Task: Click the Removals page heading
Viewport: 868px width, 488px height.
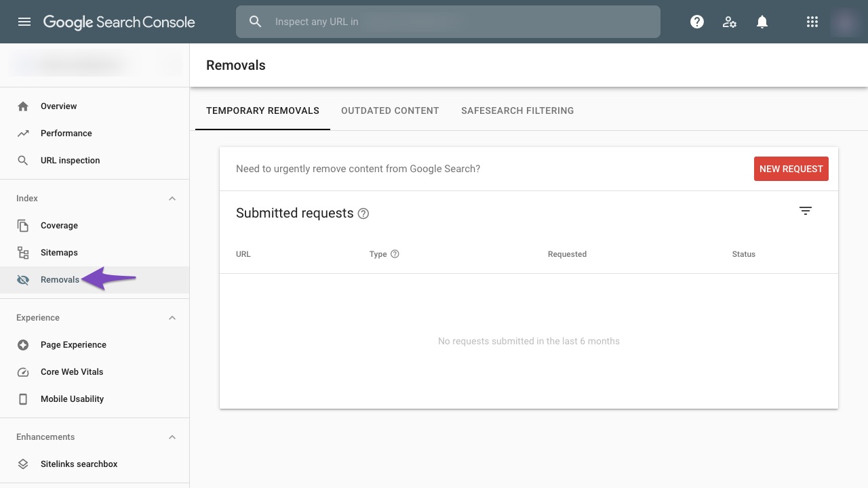Action: (x=236, y=66)
